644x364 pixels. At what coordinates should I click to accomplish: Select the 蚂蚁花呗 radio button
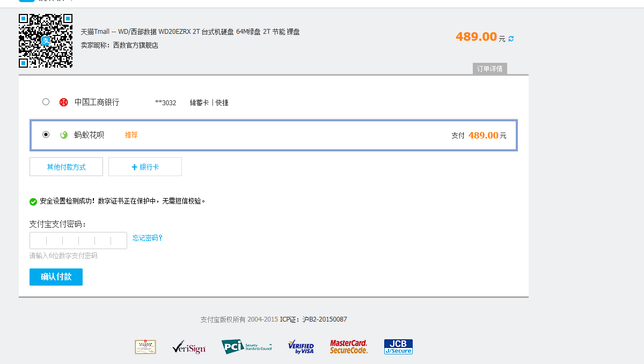46,135
